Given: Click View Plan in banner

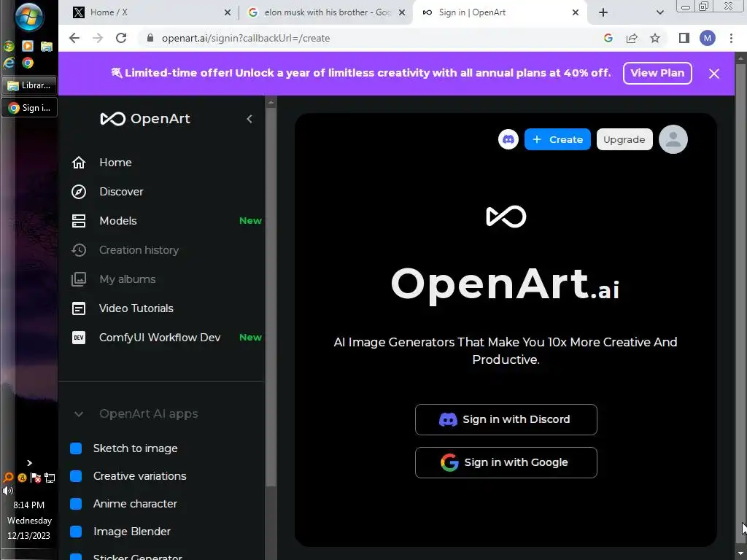Looking at the screenshot, I should [x=657, y=74].
